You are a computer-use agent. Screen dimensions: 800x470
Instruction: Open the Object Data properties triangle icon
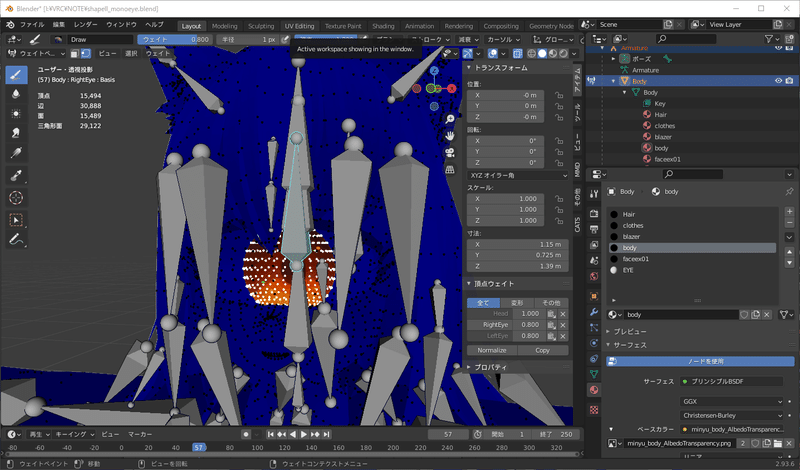coord(594,374)
